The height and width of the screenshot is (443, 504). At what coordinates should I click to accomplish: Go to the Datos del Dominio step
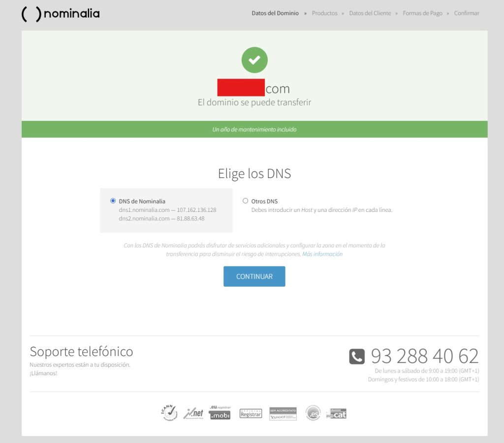click(x=275, y=13)
